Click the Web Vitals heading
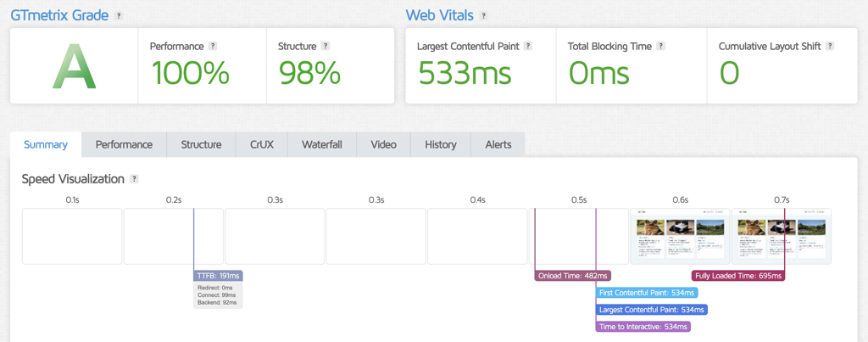The image size is (868, 342). click(440, 15)
